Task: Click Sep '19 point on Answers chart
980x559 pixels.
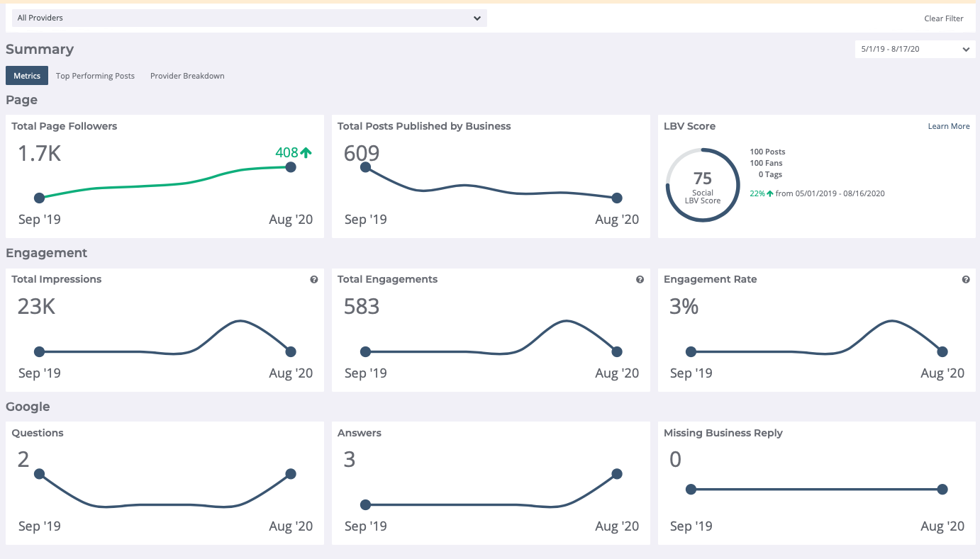Action: 365,504
